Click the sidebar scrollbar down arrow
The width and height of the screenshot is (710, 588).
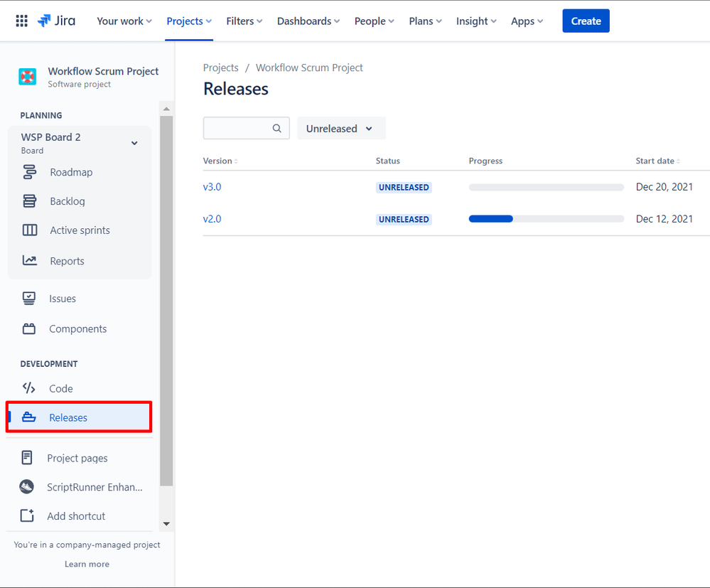click(x=166, y=524)
